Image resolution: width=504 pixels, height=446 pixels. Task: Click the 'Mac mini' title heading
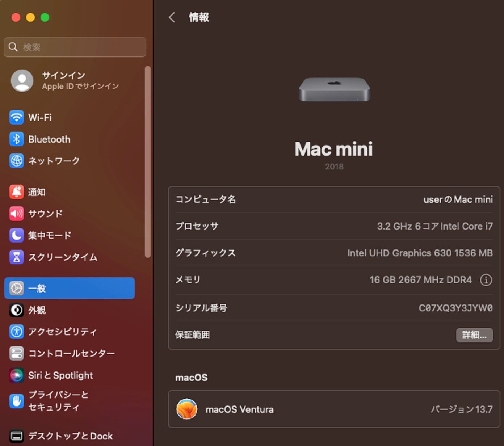(334, 149)
